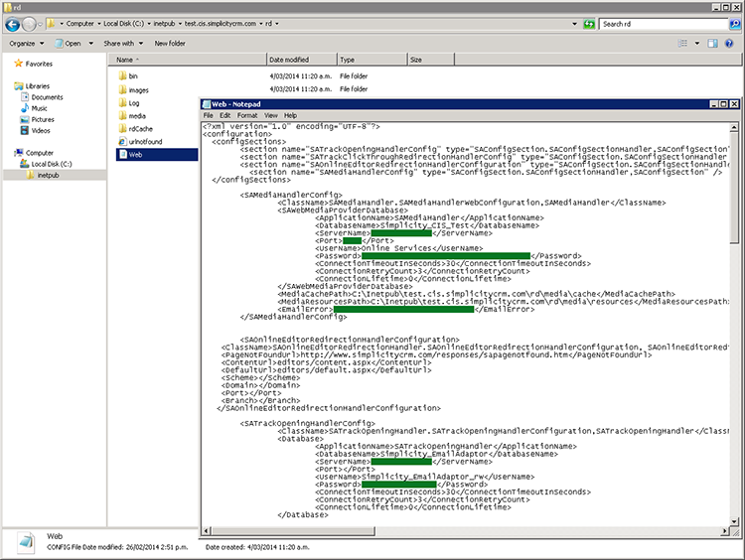745x560 pixels.
Task: Click the Explorer Help icon
Action: coord(729,44)
